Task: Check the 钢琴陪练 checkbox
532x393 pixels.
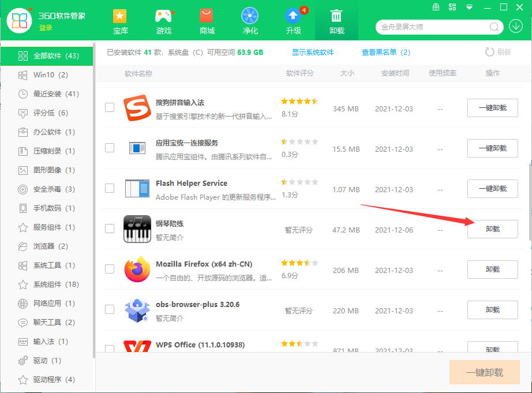Action: point(110,229)
